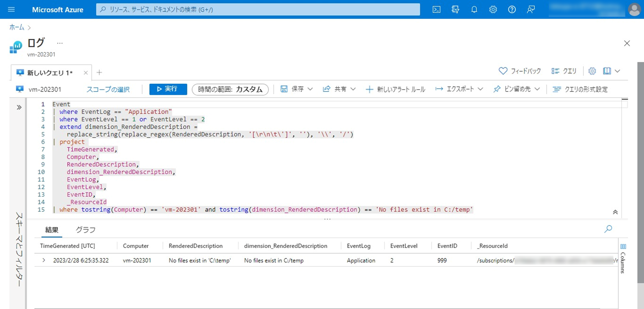Open the 時間の範囲: カスタム time picker
The width and height of the screenshot is (644, 309).
230,89
